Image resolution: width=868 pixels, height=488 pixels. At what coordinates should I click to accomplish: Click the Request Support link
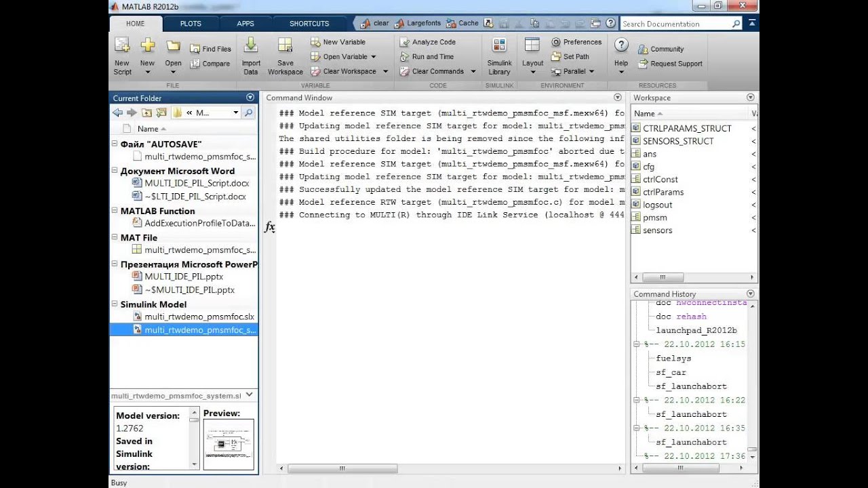click(x=676, y=64)
